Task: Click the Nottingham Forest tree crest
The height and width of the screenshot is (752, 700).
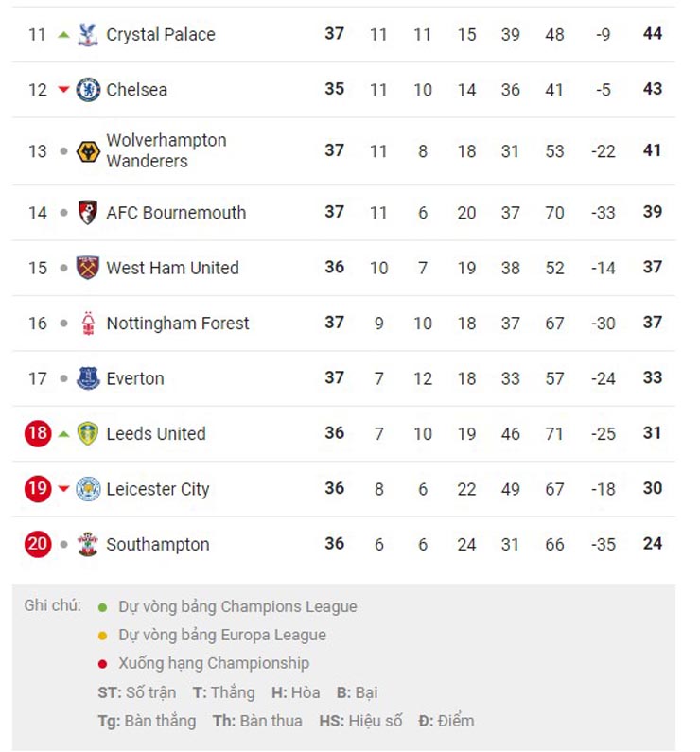Action: (88, 324)
